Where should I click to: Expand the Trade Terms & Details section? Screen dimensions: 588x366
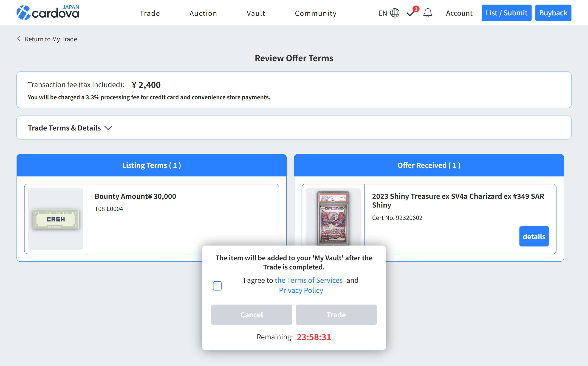click(x=64, y=128)
